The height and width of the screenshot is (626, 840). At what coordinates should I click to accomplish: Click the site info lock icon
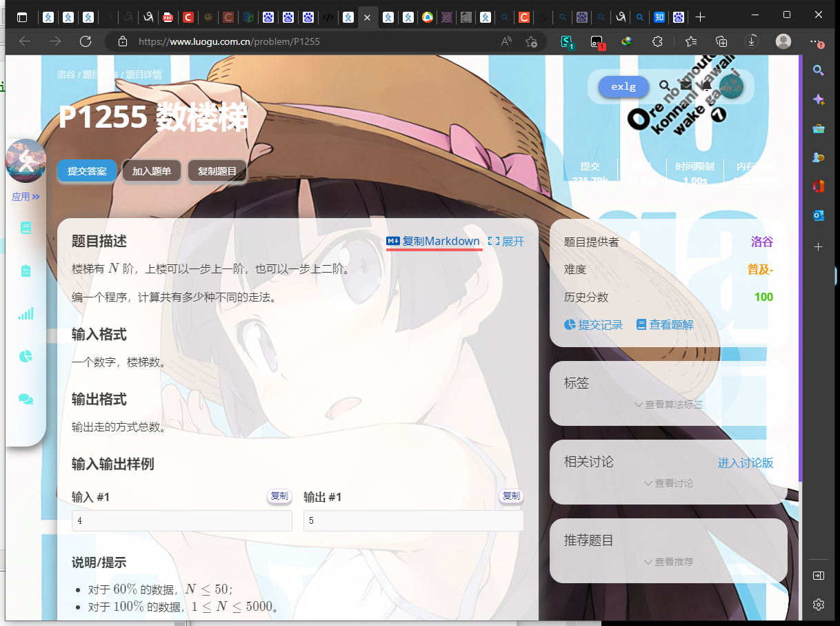click(123, 41)
